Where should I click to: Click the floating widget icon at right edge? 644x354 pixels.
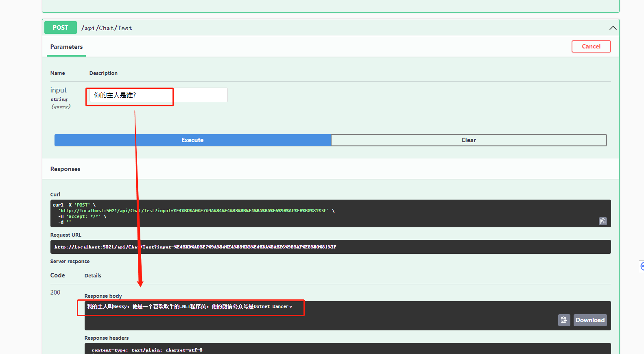[x=642, y=266]
